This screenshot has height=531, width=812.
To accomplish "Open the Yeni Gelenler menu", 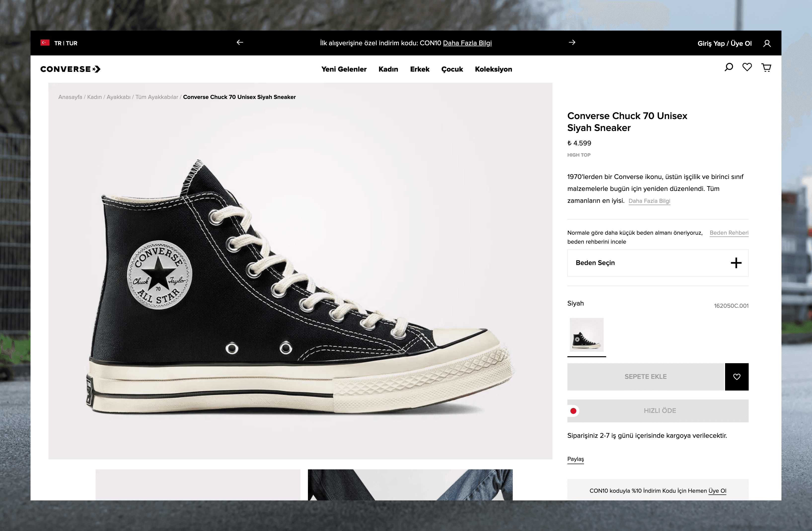I will click(x=344, y=69).
